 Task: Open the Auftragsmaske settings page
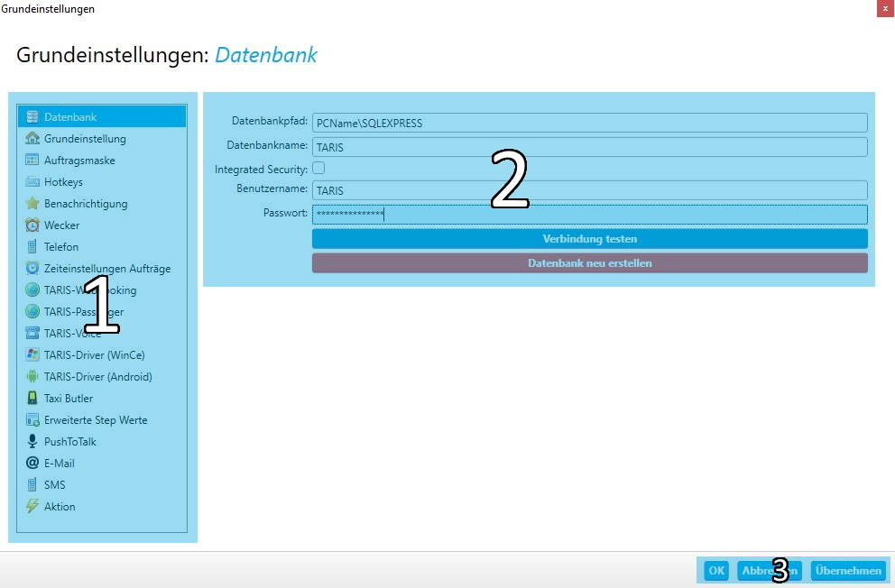[x=79, y=161]
